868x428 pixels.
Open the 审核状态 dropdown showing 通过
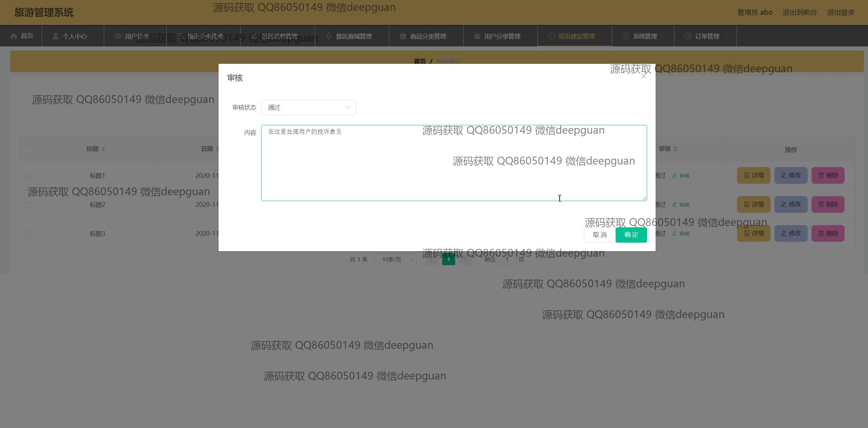point(308,108)
